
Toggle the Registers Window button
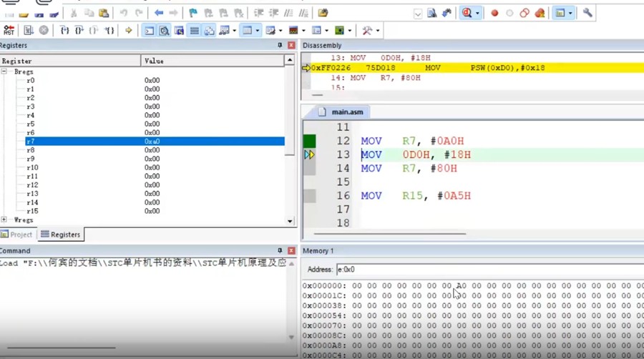click(x=194, y=30)
